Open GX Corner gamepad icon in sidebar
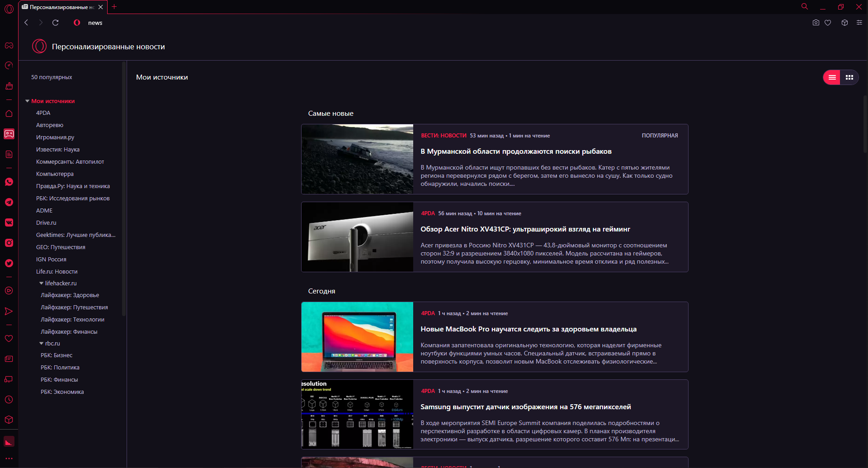868x468 pixels. [9, 45]
